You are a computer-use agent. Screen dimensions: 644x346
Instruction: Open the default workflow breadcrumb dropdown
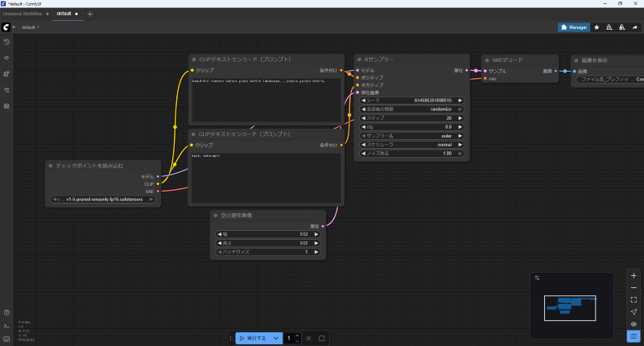[31, 27]
